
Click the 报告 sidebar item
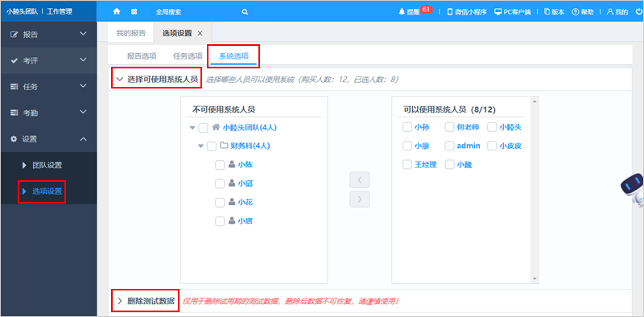(x=48, y=35)
